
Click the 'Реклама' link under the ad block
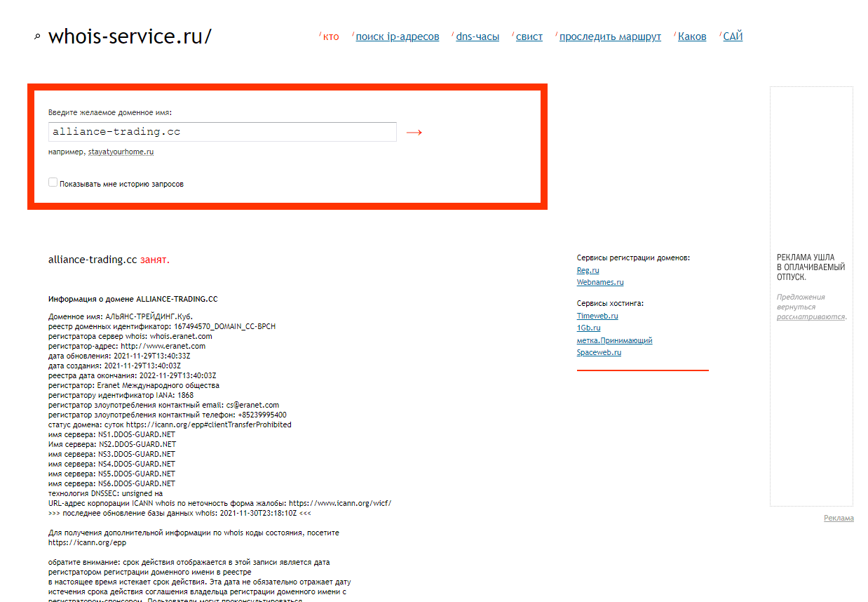click(839, 518)
